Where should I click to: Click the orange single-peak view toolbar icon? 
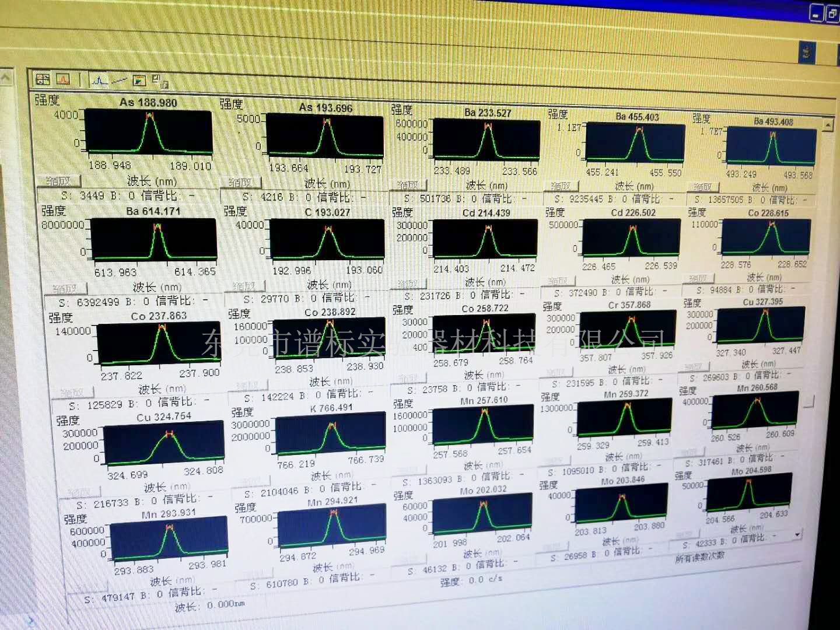62,79
